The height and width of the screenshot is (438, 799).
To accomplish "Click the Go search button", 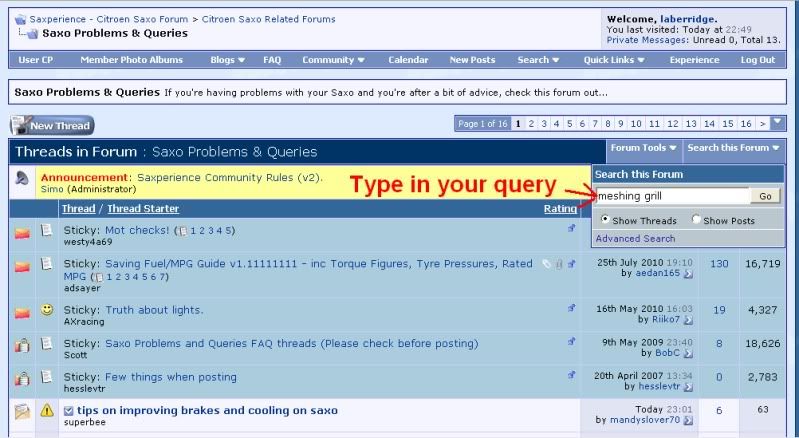I will click(x=766, y=196).
